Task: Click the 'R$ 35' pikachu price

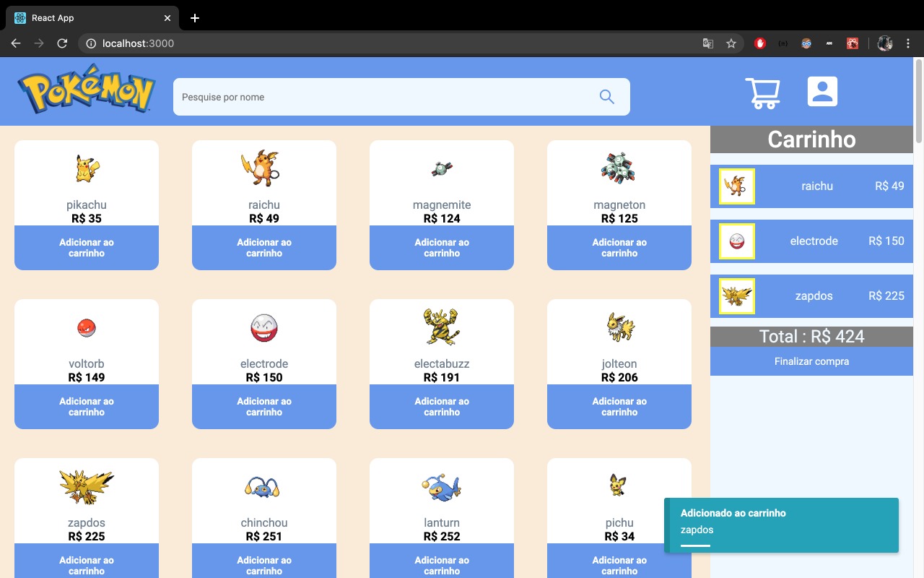Action: tap(87, 218)
